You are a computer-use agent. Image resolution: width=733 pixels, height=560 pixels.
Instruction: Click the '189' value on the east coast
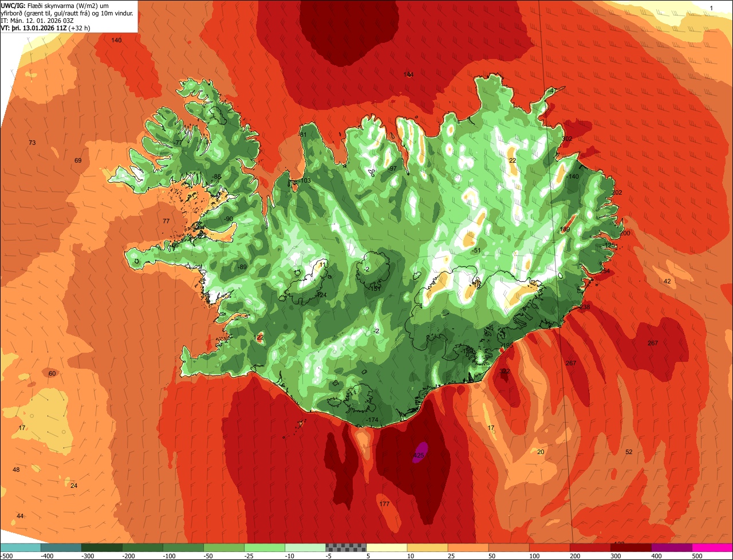pos(565,230)
